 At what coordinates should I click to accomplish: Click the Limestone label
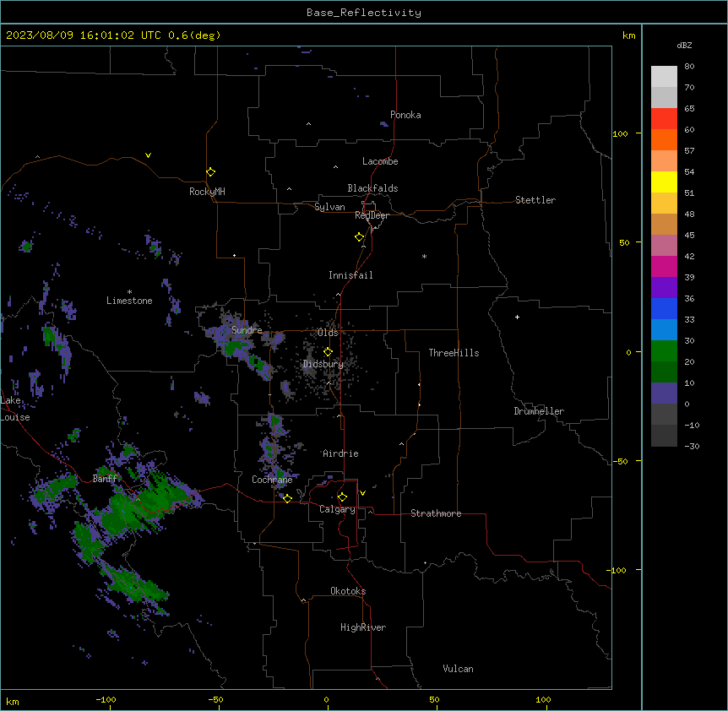point(129,301)
